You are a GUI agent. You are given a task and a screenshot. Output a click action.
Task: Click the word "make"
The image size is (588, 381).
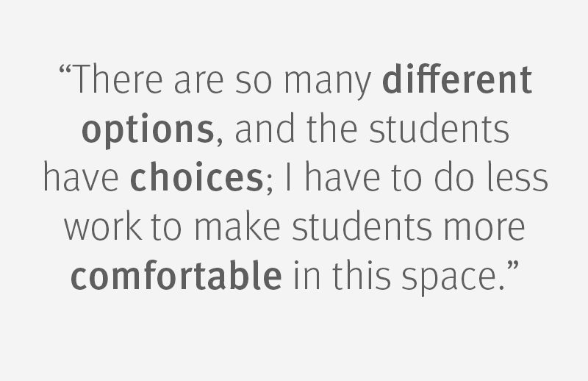(237, 227)
